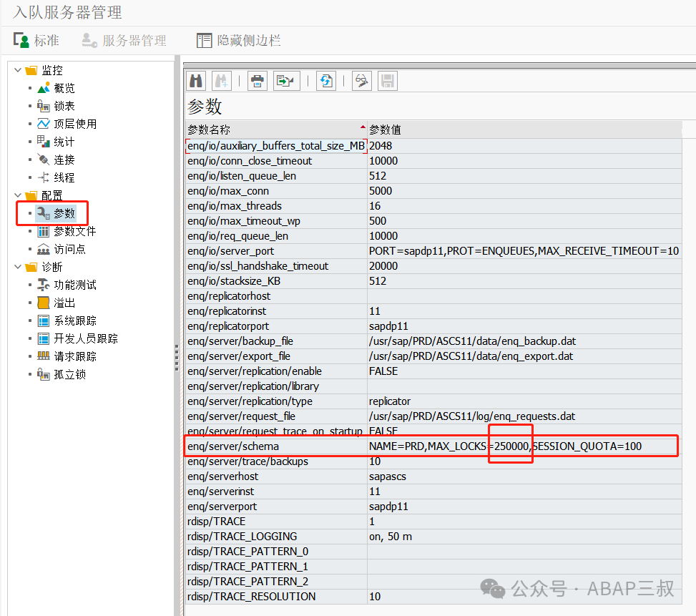Click the 标准 button label
Image resolution: width=696 pixels, height=616 pixels.
point(46,40)
